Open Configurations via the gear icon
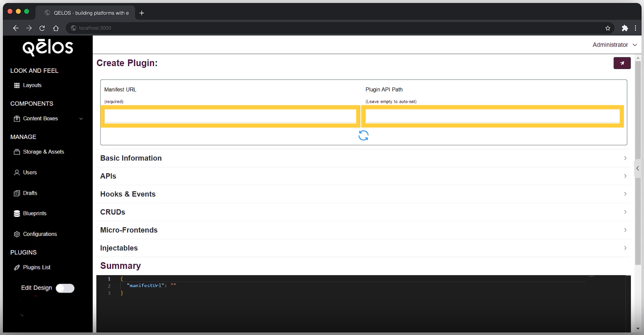This screenshot has height=335, width=644. [x=17, y=234]
